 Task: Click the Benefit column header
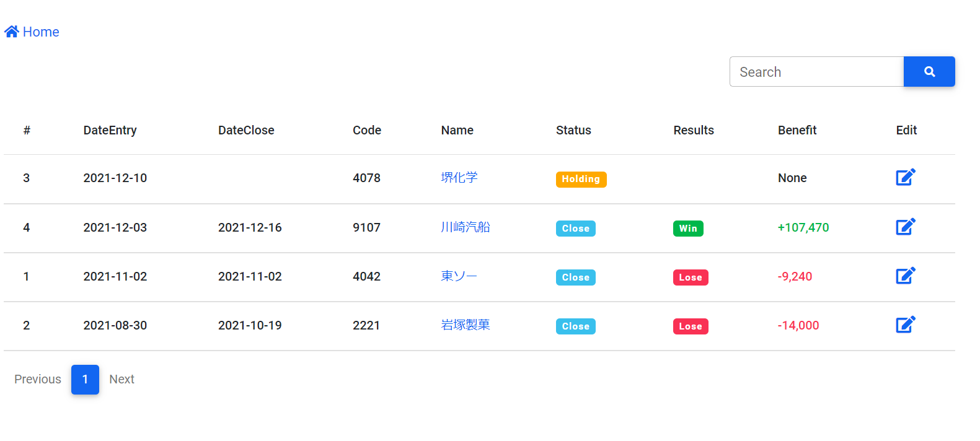click(x=797, y=130)
